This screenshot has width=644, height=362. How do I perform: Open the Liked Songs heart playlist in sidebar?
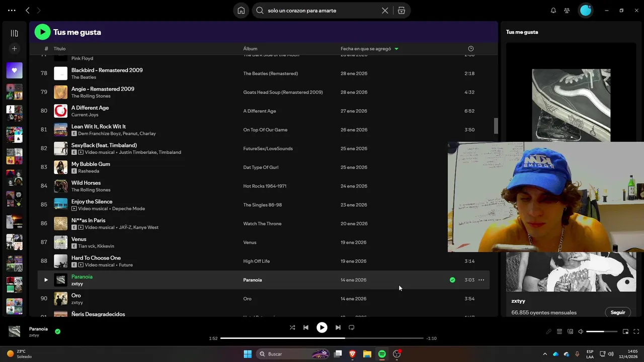pyautogui.click(x=15, y=70)
